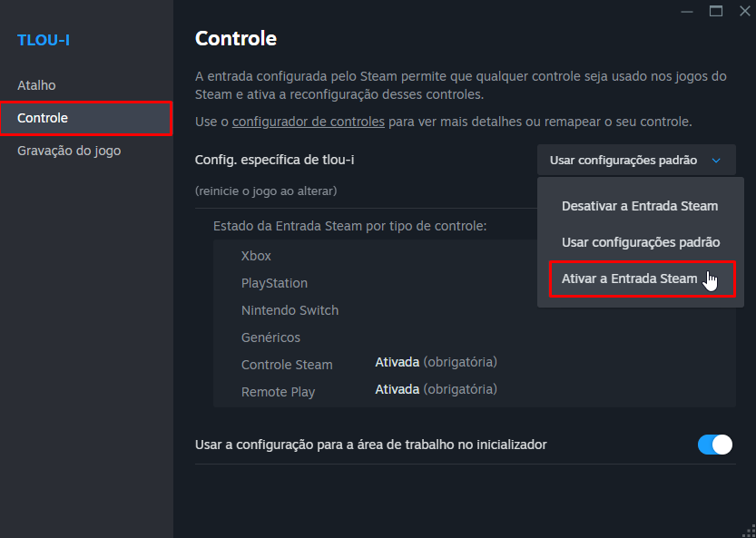Select "Ativar a Entrada Steam" from the menu
This screenshot has width=756, height=538.
635,279
